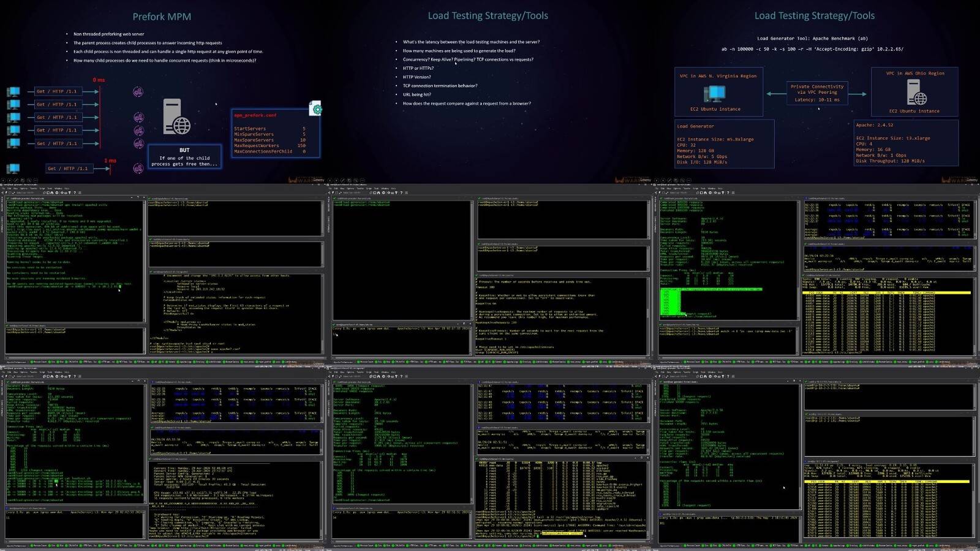The height and width of the screenshot is (551, 980).
Task: Select the 'StartServers' config line
Action: pyautogui.click(x=269, y=129)
